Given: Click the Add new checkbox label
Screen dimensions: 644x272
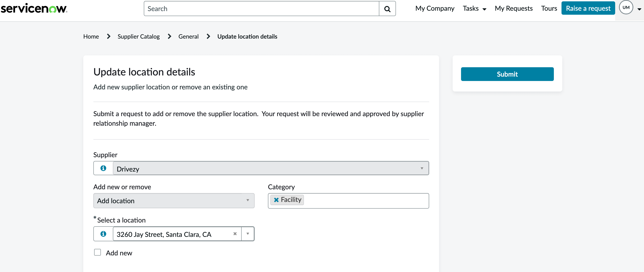Looking at the screenshot, I should point(119,253).
